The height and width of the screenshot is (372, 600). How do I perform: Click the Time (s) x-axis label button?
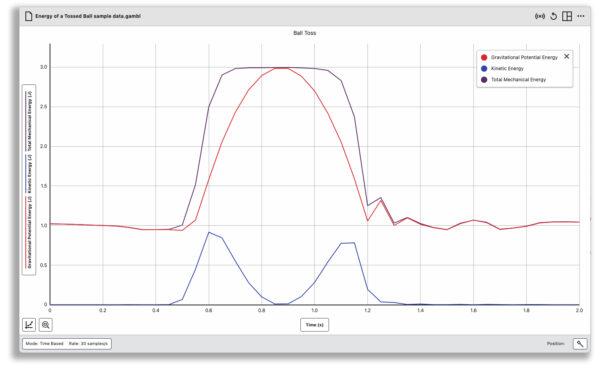tap(314, 325)
